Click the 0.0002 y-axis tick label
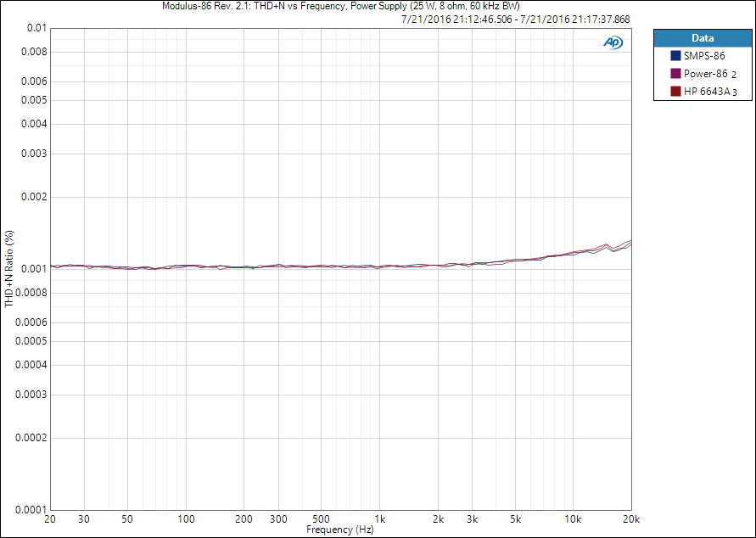The image size is (756, 538). click(32, 438)
